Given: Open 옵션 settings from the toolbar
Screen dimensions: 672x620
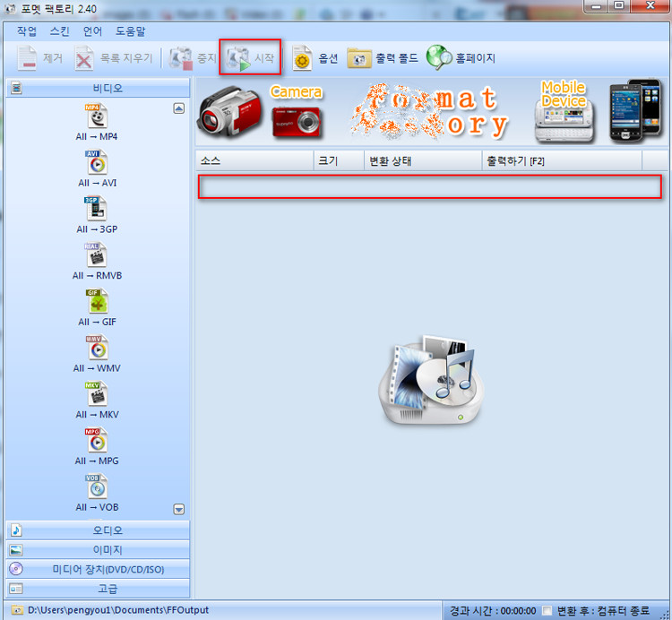Looking at the screenshot, I should (x=314, y=58).
